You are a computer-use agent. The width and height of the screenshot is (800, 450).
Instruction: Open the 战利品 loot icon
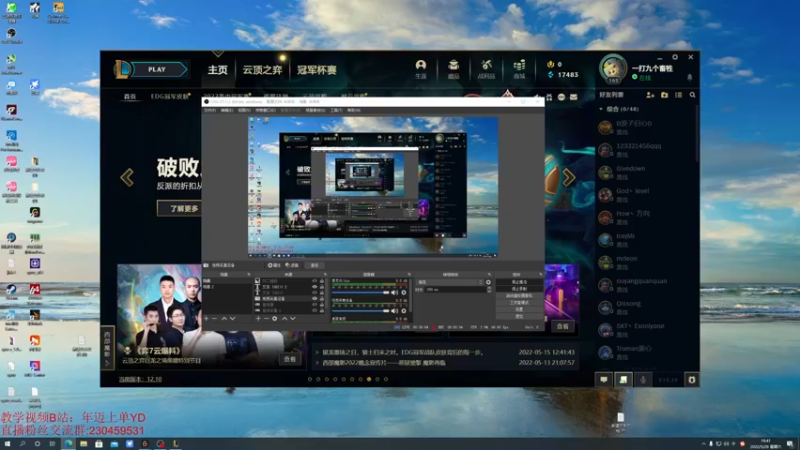[486, 69]
